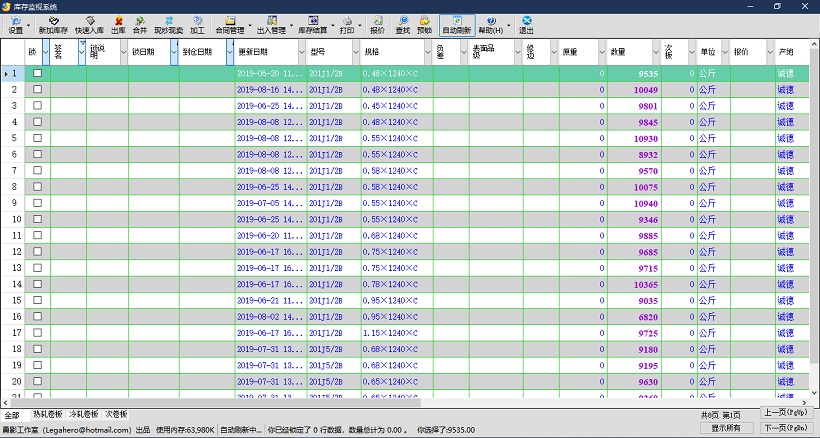The height and width of the screenshot is (438, 820).
Task: Toggle the 自动刷新 auto-refresh button
Action: (457, 25)
